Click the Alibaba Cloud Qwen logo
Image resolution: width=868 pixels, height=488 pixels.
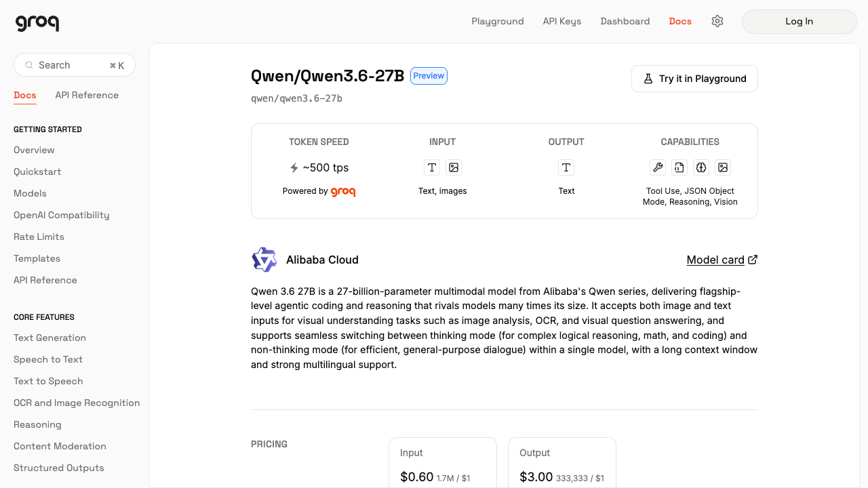point(264,260)
